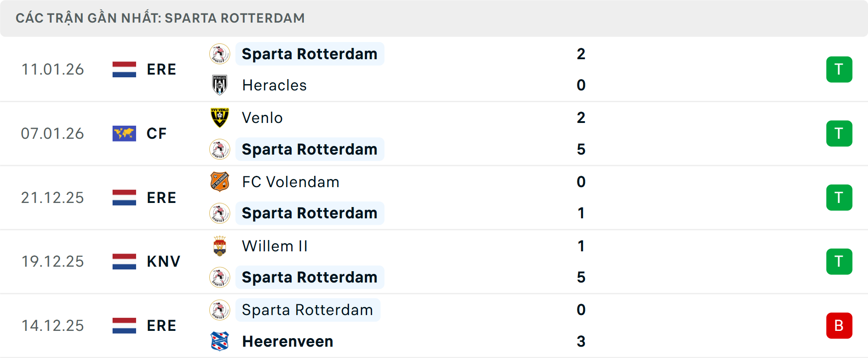Click the green T score indicator for Venlo game
This screenshot has height=358, width=868.
point(840,133)
